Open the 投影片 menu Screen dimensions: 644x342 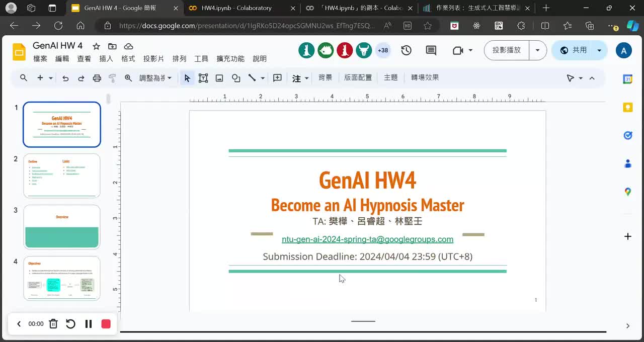154,59
